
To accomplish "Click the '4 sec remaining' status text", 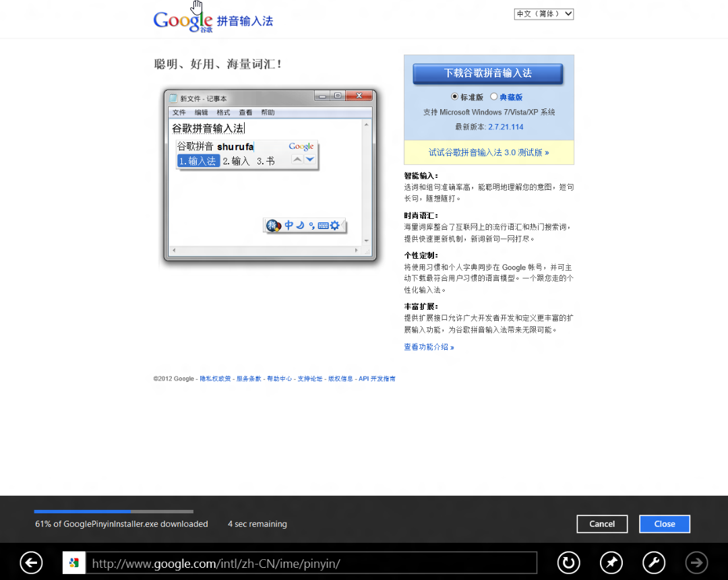I will click(257, 524).
